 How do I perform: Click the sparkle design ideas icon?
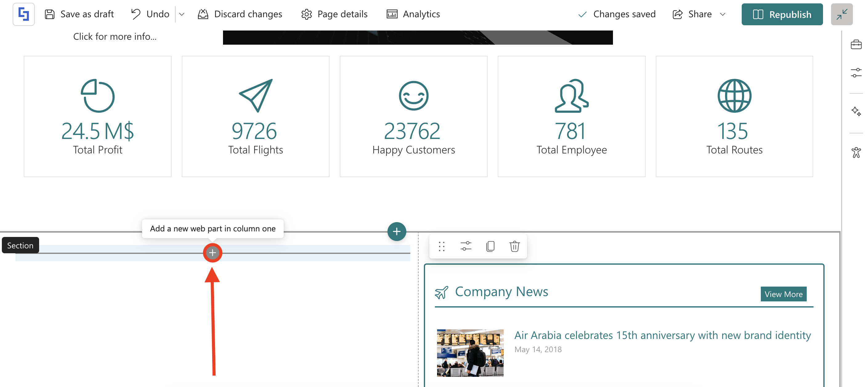pos(856,111)
